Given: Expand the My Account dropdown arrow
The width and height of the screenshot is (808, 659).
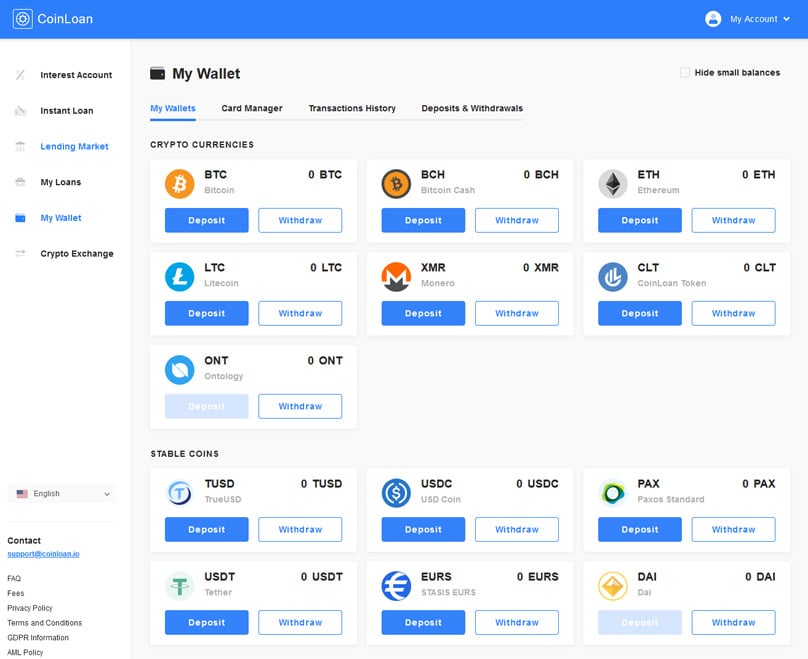Looking at the screenshot, I should pos(786,19).
